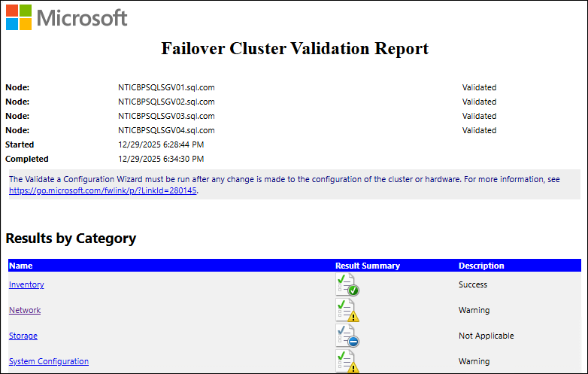Click the Network warning result icon
The height and width of the screenshot is (374, 588).
(x=347, y=310)
